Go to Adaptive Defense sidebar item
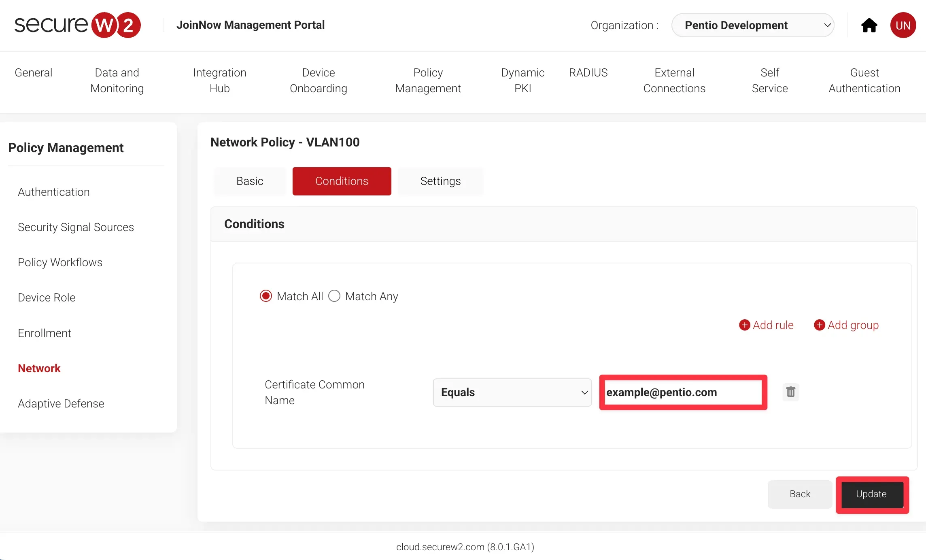 point(61,403)
